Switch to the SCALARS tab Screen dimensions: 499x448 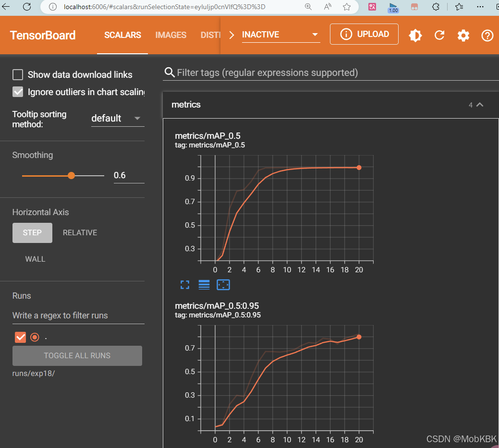(122, 35)
